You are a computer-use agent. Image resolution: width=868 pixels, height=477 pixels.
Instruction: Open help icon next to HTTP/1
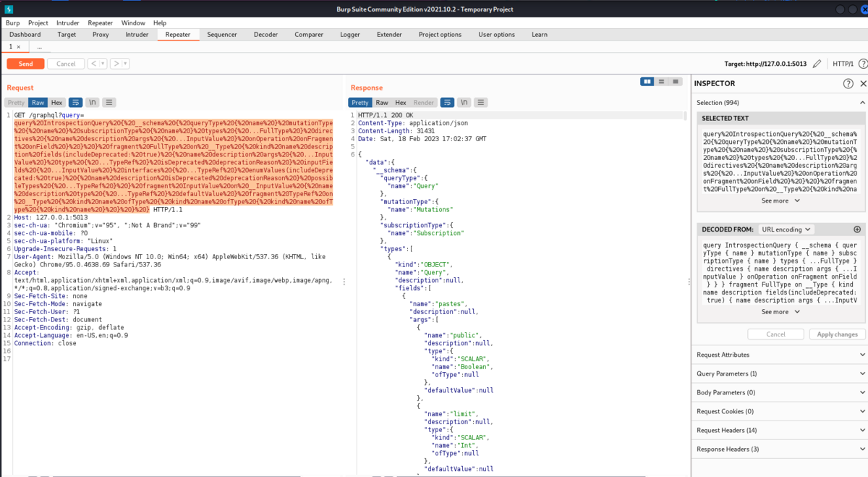pos(862,64)
